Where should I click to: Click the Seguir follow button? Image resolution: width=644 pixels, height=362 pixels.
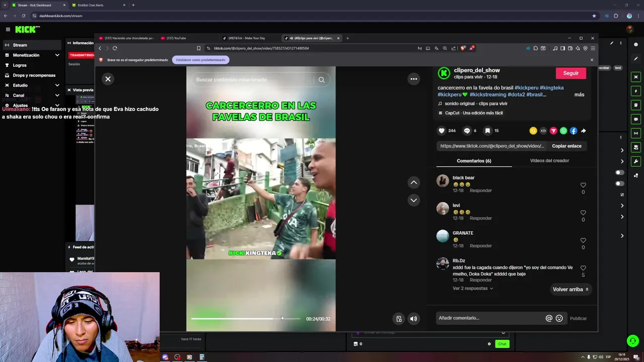(x=571, y=73)
